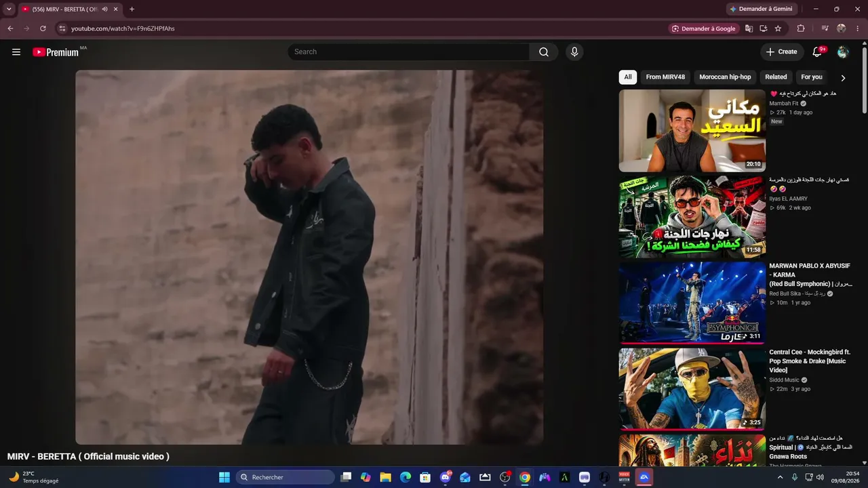
Task: Open a new browser tab
Action: [132, 9]
